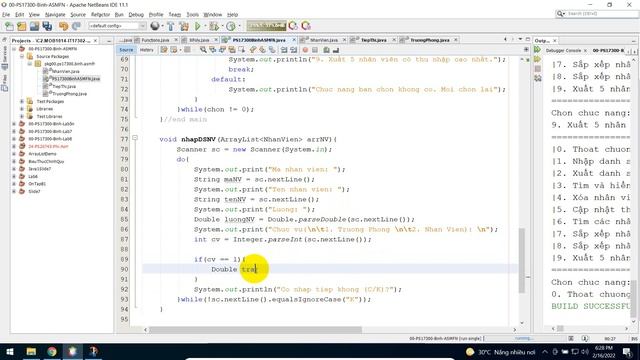Click the Shift Line Left icon
Viewport: 640px width, 360px height.
(284, 50)
